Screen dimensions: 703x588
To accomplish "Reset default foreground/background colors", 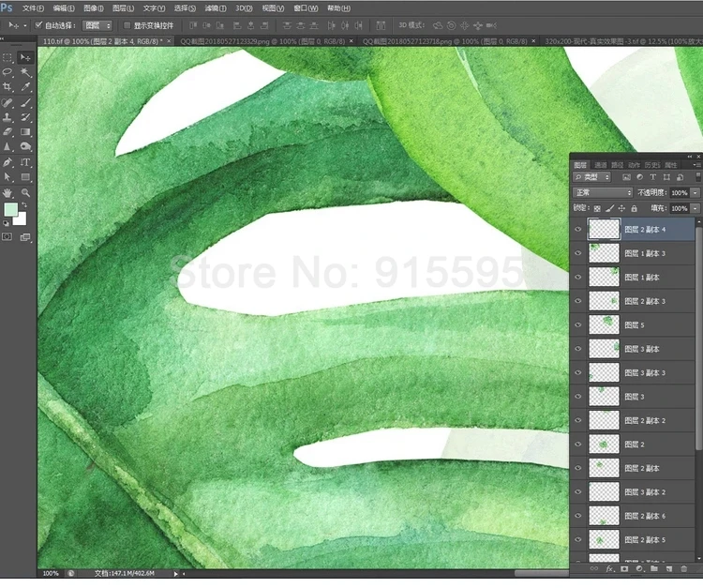I will [x=6, y=223].
